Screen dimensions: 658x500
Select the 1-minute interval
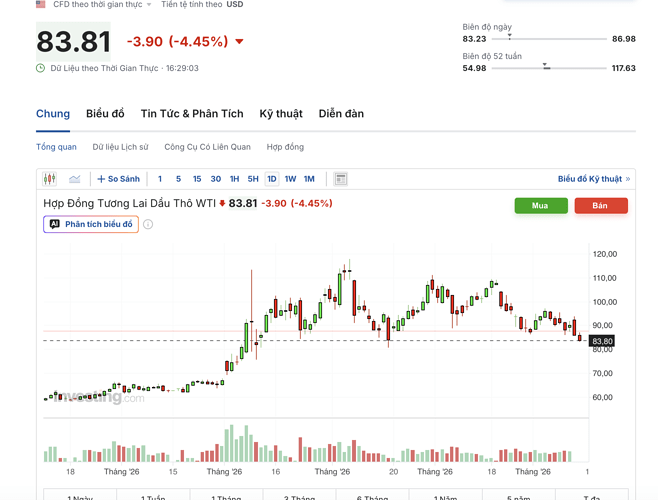(160, 179)
